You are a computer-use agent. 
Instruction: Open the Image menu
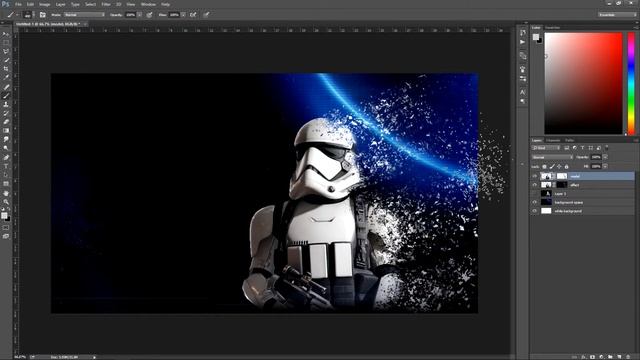pyautogui.click(x=44, y=4)
